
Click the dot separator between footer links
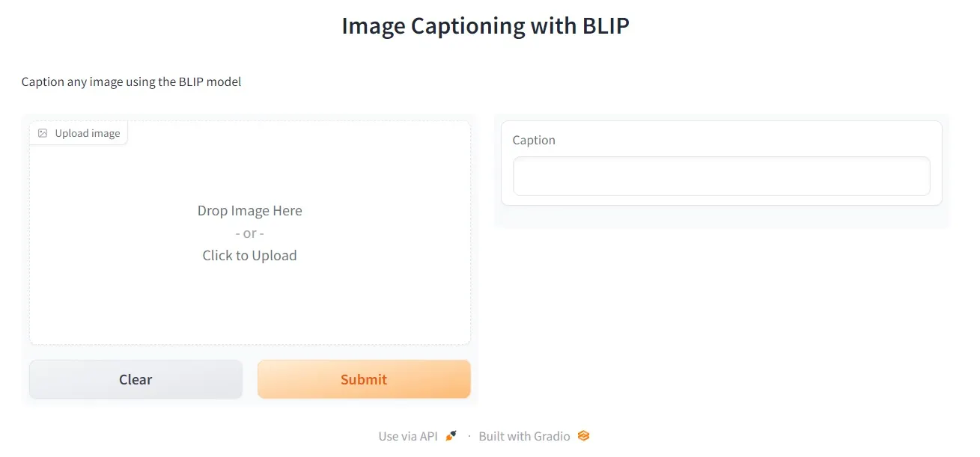[469, 436]
